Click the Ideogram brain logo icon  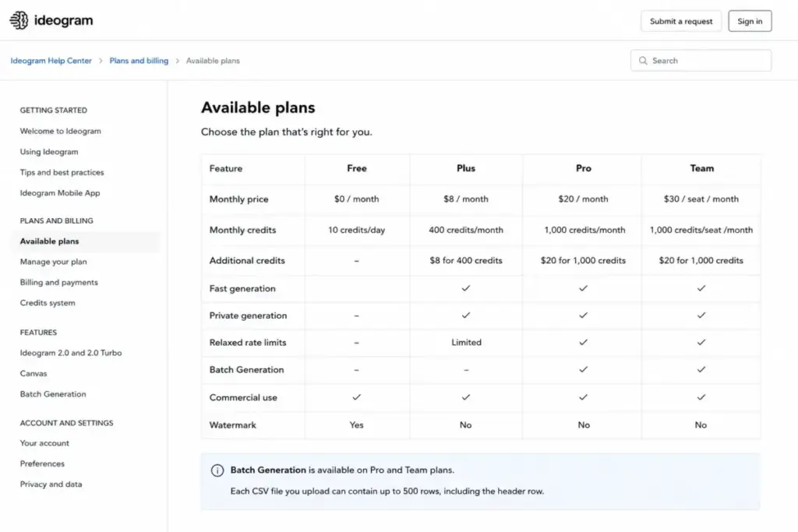(19, 20)
